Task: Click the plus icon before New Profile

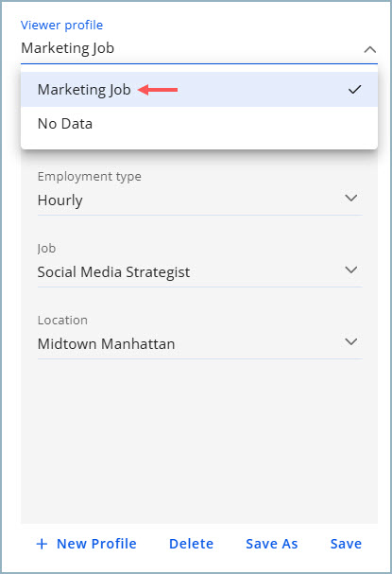Action: pyautogui.click(x=42, y=544)
